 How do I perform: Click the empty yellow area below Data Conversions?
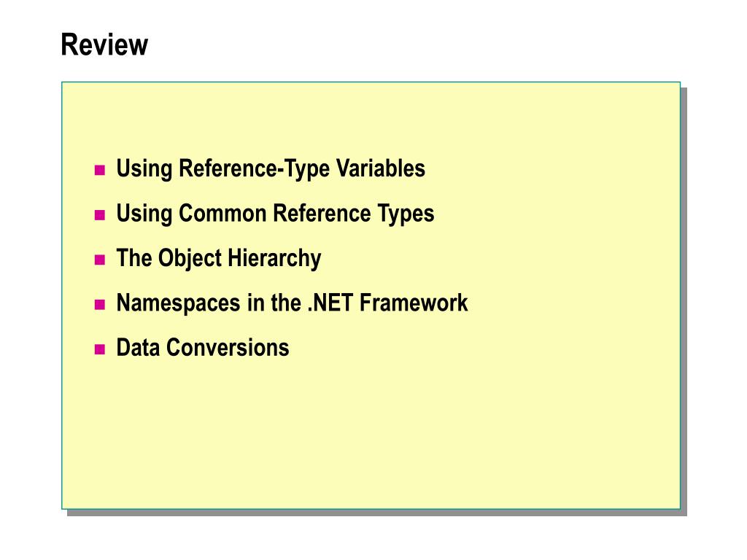[x=371, y=433]
